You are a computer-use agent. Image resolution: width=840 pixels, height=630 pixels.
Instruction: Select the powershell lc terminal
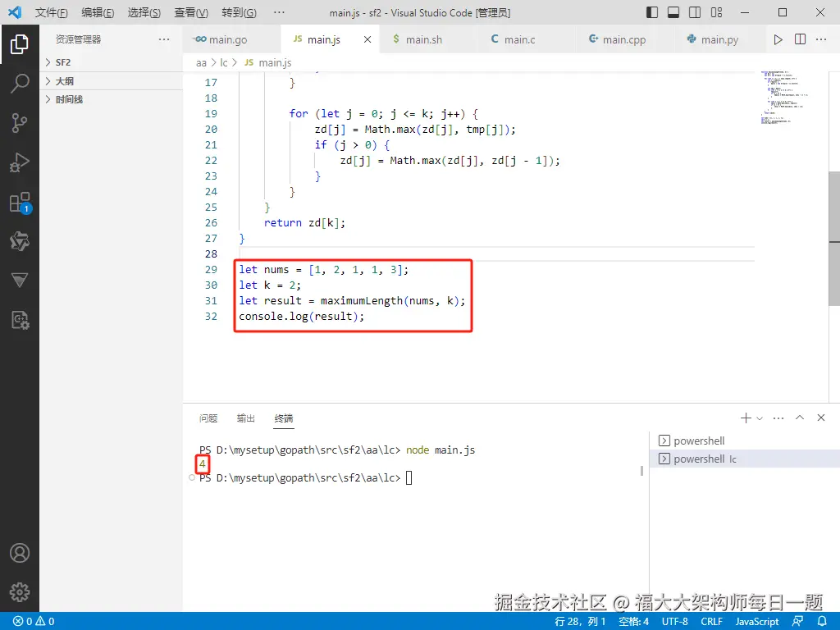tap(745, 459)
